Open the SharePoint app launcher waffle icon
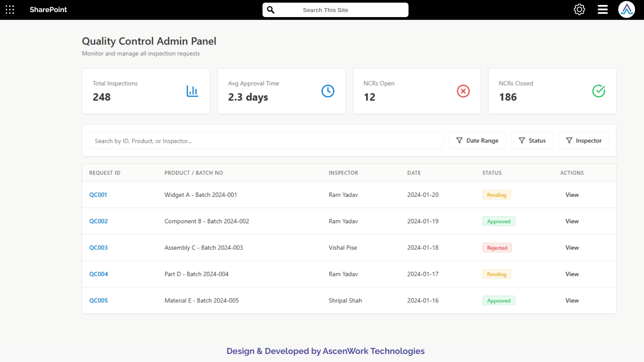Image resolution: width=644 pixels, height=362 pixels. [10, 10]
